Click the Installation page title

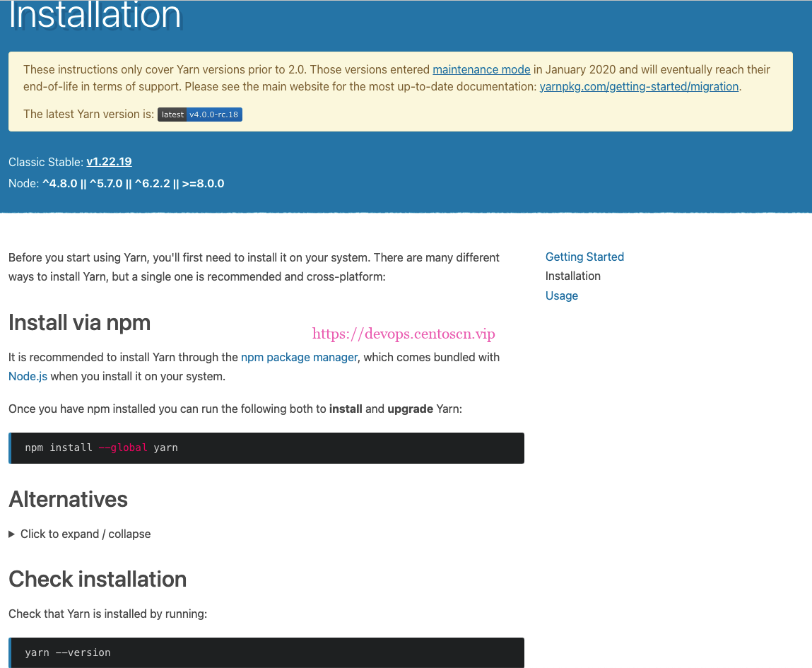95,16
